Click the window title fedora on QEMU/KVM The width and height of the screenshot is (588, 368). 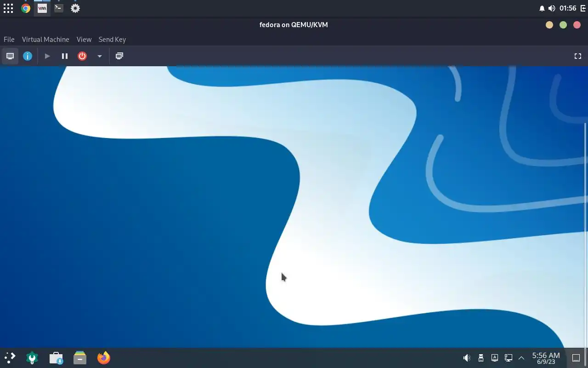tap(294, 25)
